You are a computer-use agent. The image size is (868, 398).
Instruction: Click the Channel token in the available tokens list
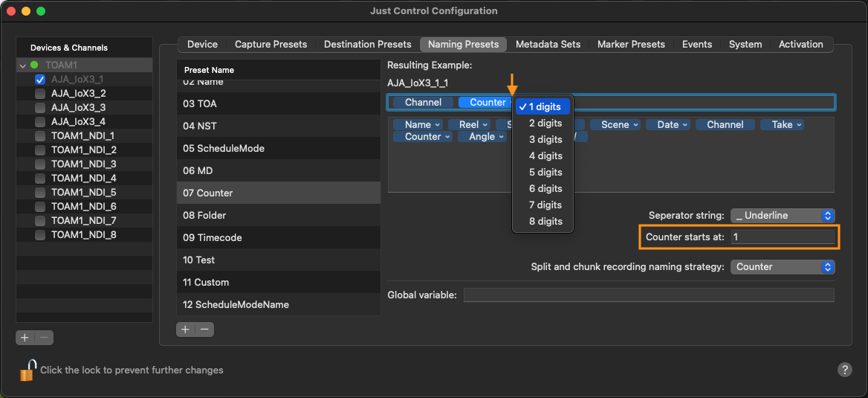click(725, 125)
